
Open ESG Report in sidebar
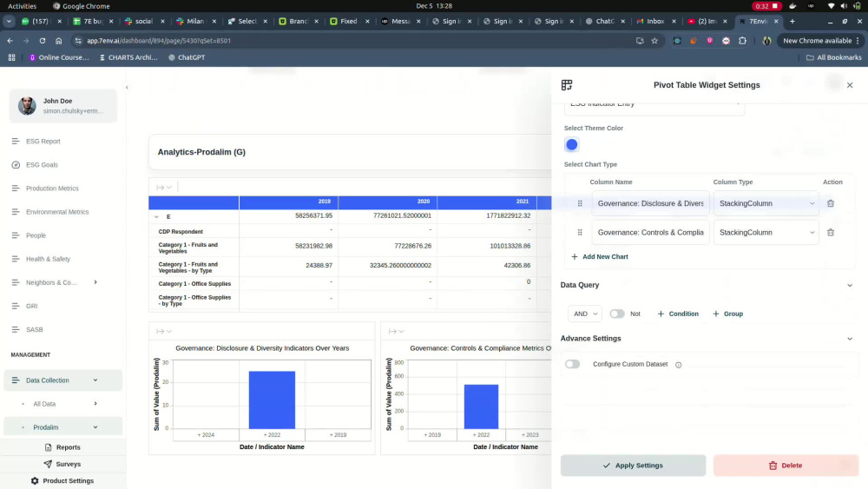(43, 142)
